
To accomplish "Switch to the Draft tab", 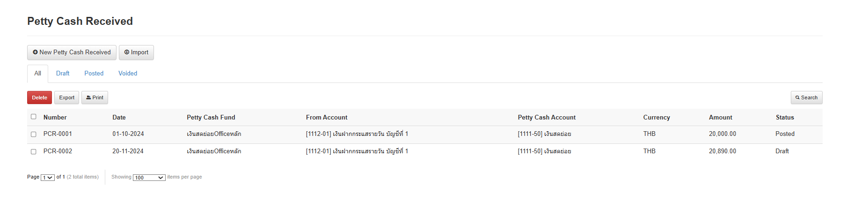I will (x=63, y=74).
